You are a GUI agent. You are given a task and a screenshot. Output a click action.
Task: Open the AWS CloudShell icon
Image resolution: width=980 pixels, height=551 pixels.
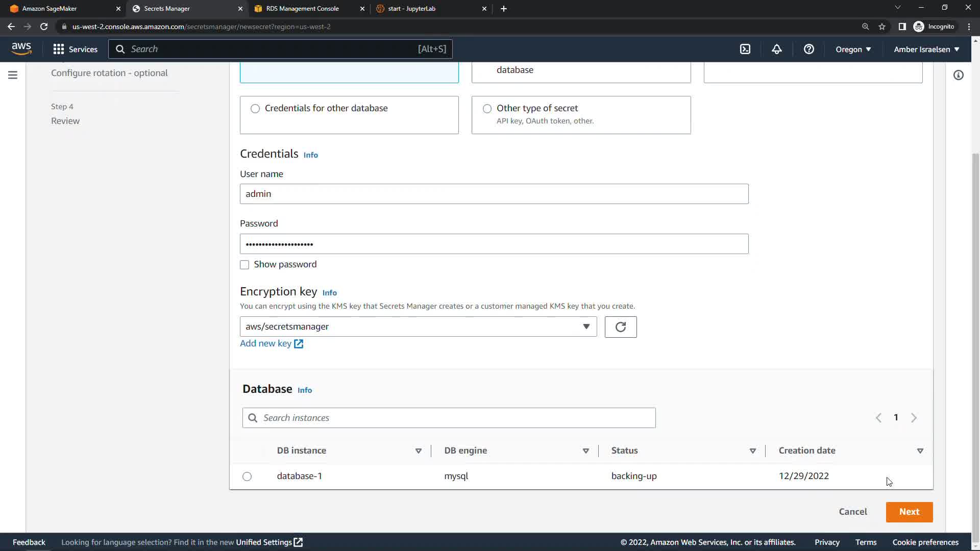click(745, 49)
